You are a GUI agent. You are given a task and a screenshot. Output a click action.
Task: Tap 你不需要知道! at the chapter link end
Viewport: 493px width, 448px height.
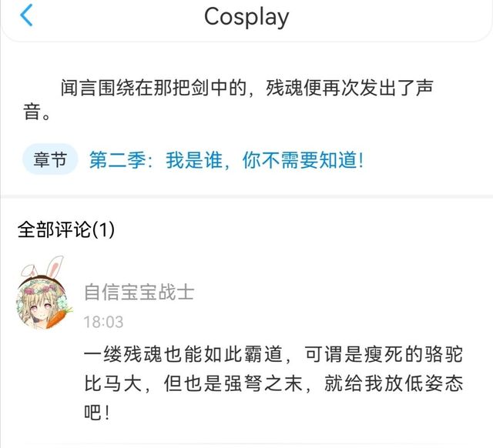303,160
